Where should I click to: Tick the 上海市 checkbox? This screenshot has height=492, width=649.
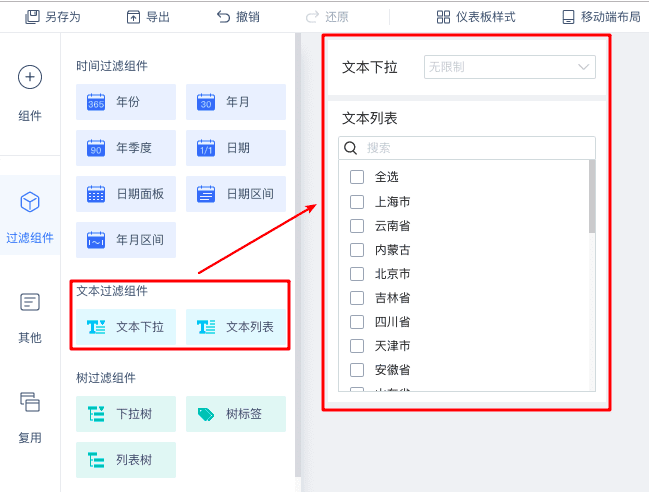click(357, 202)
